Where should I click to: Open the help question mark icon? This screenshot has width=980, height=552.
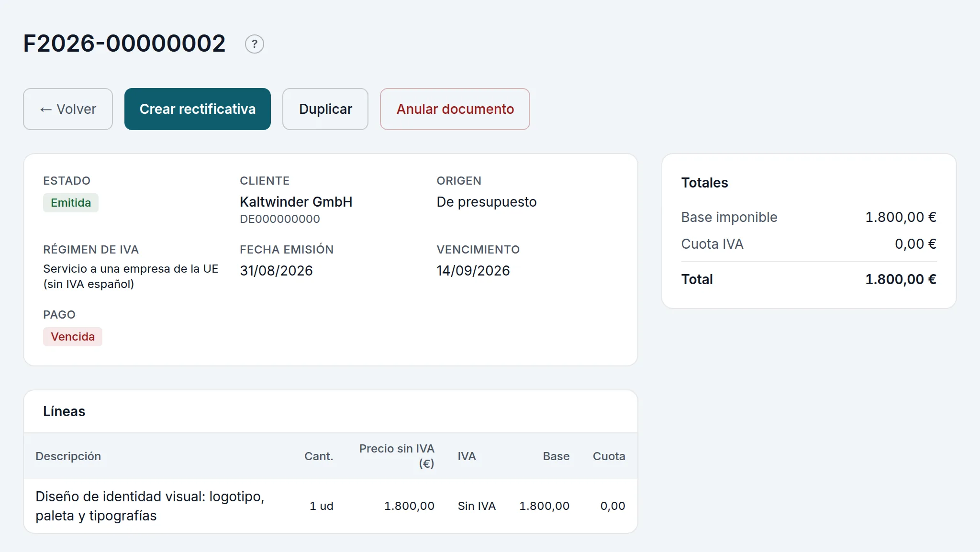click(x=255, y=44)
